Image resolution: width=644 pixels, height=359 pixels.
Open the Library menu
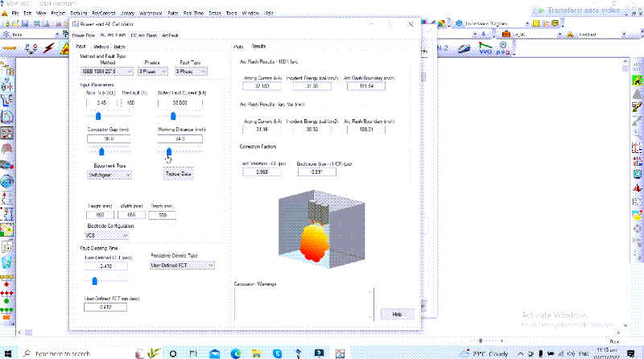[x=126, y=14]
